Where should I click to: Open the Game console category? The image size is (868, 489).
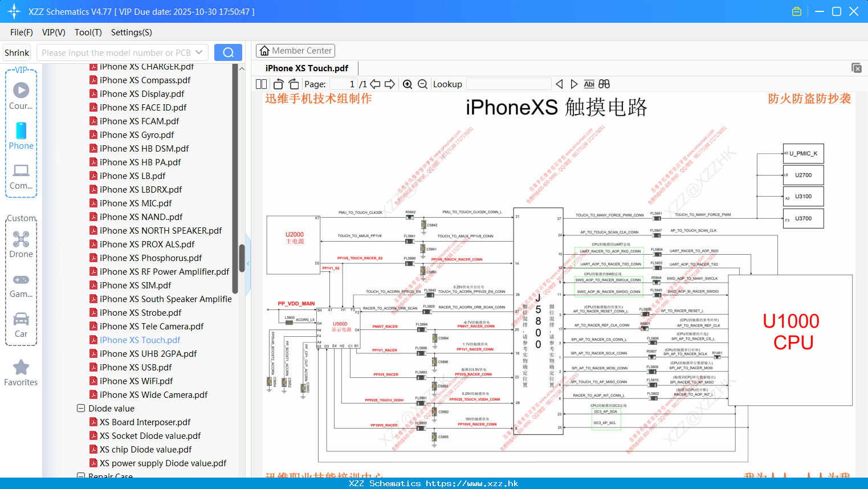click(x=21, y=285)
